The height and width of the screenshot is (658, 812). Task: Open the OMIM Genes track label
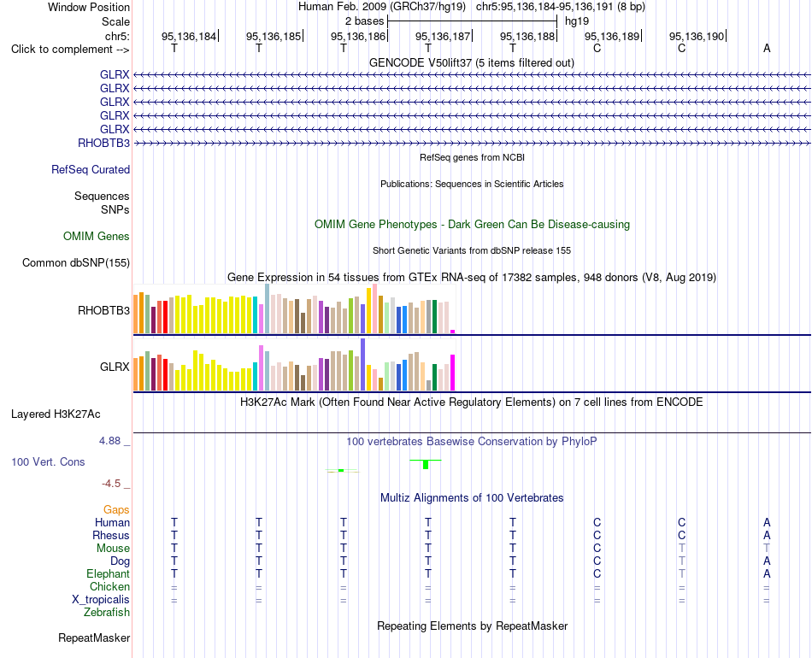coord(97,236)
